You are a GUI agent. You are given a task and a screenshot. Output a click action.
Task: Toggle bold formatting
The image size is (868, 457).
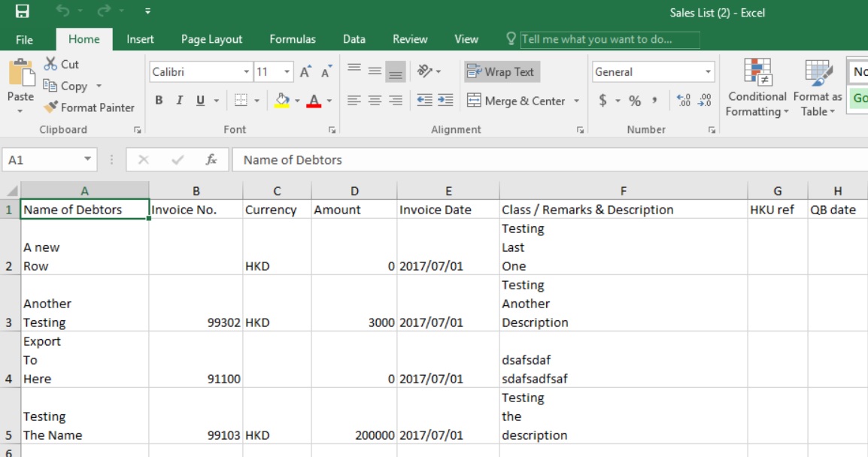159,100
